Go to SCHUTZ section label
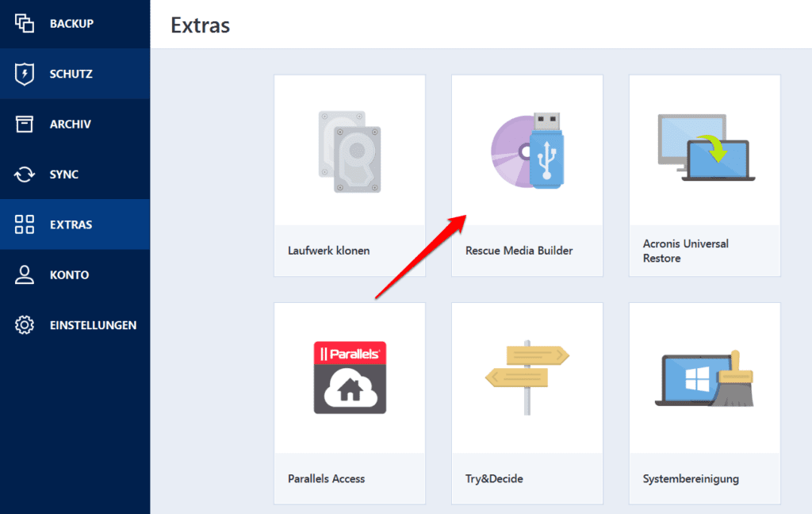The height and width of the screenshot is (514, 812). [x=71, y=74]
